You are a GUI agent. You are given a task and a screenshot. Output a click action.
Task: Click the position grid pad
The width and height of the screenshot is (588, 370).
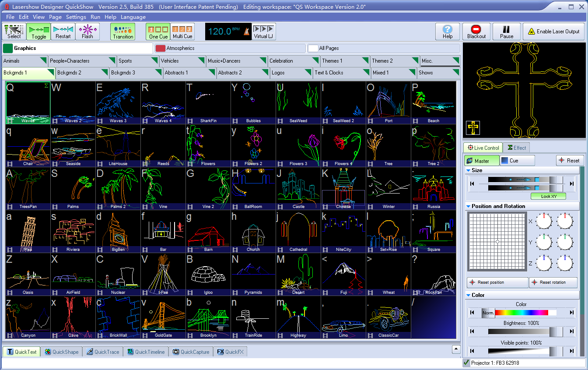point(497,242)
